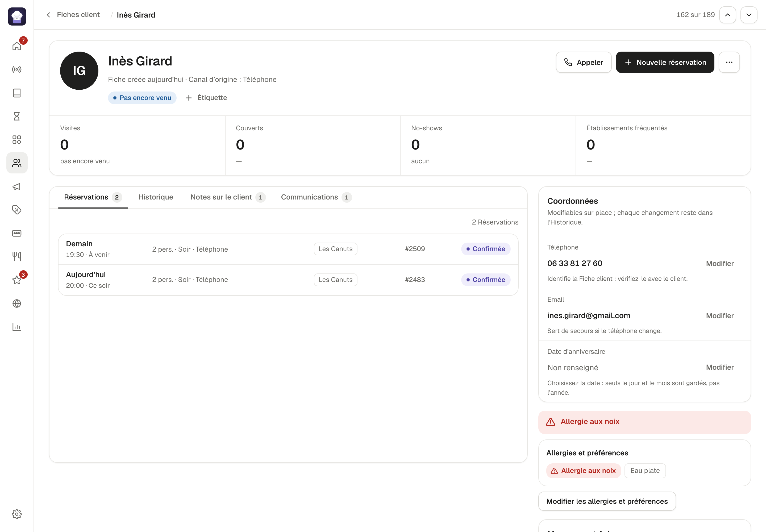Screen dimensions: 766x532
Task: Open the three-dots more actions menu
Action: 729,62
